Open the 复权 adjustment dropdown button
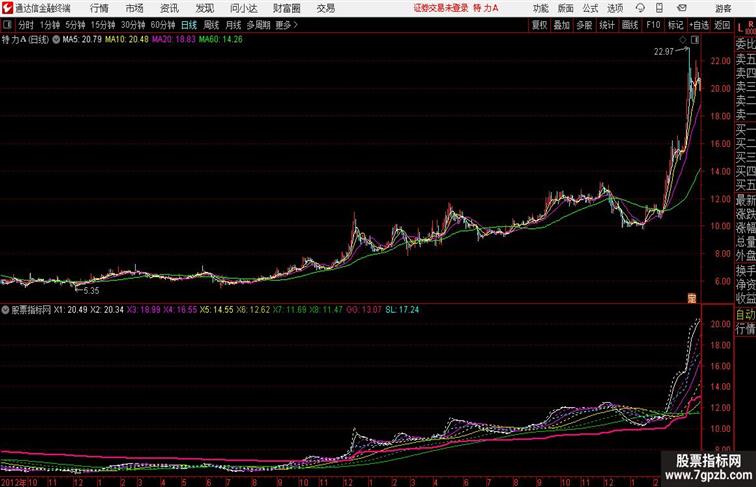756x487 pixels. (x=539, y=25)
